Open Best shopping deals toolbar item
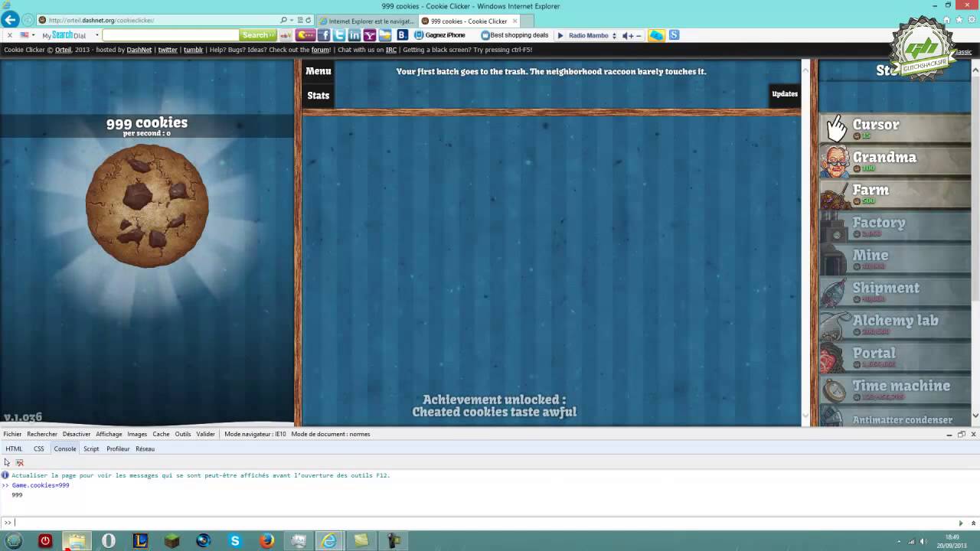 pyautogui.click(x=514, y=35)
